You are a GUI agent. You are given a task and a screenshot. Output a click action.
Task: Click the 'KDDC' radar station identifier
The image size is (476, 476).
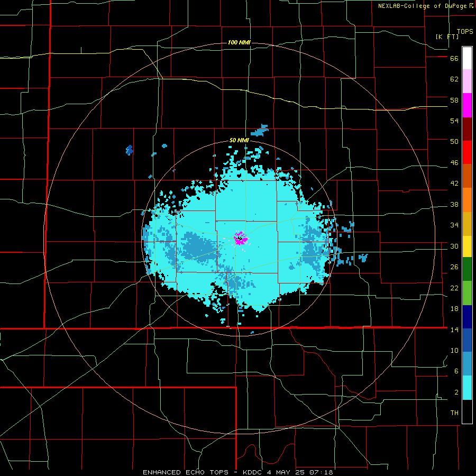coord(253,472)
